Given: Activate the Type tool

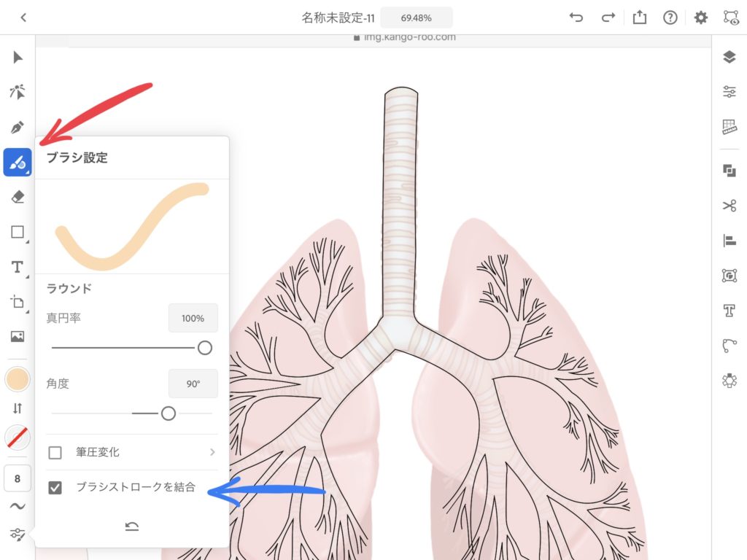Looking at the screenshot, I should (18, 267).
